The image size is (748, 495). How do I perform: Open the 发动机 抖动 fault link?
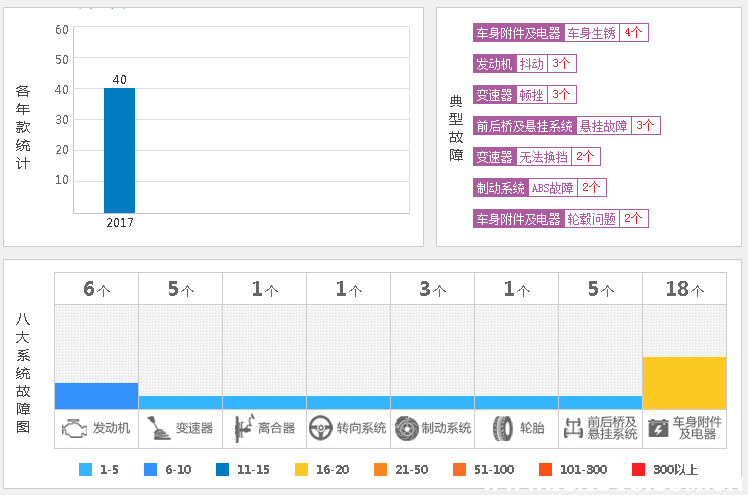coord(532,63)
